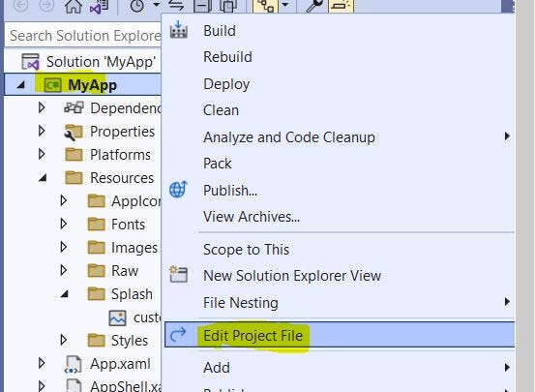This screenshot has width=535, height=392.
Task: Collapse the Splash folder
Action: 65,294
